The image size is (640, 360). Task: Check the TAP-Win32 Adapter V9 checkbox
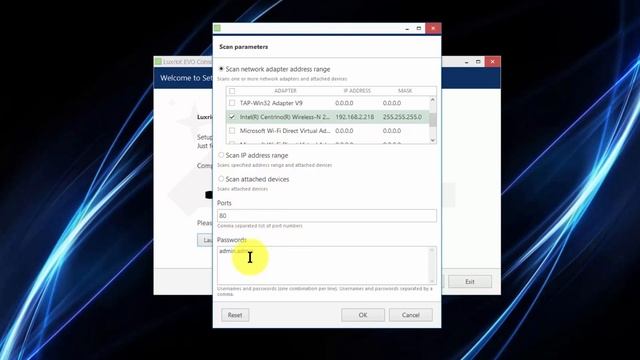pyautogui.click(x=232, y=103)
